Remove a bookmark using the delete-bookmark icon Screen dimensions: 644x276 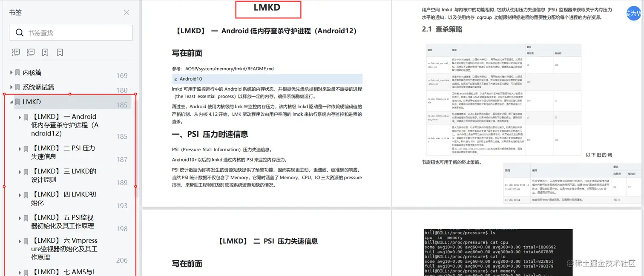pos(60,52)
